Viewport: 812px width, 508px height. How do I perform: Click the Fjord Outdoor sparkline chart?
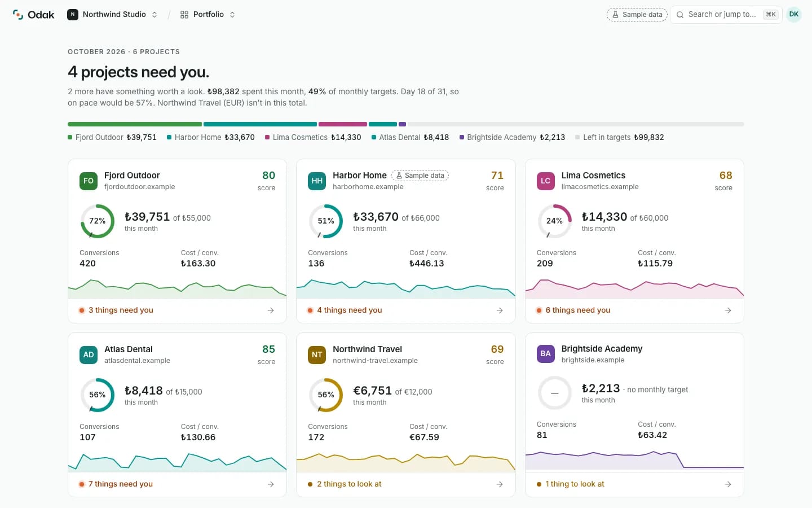point(177,288)
